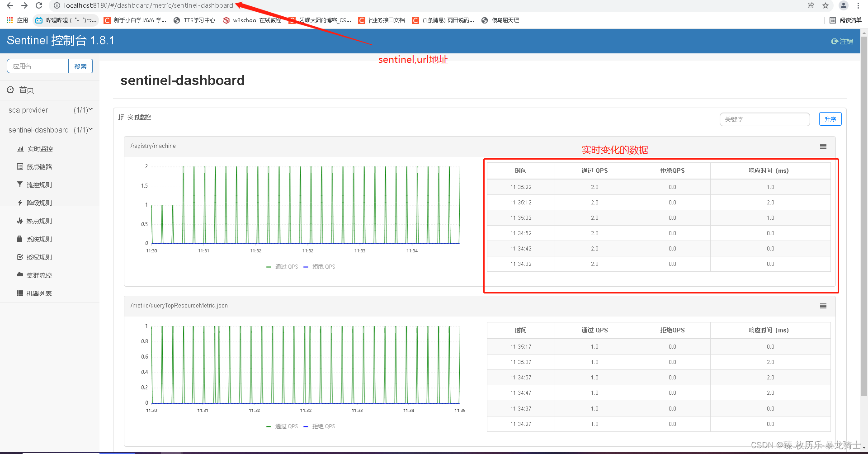Open the Bilibili bookmark
868x454 pixels.
(x=66, y=20)
